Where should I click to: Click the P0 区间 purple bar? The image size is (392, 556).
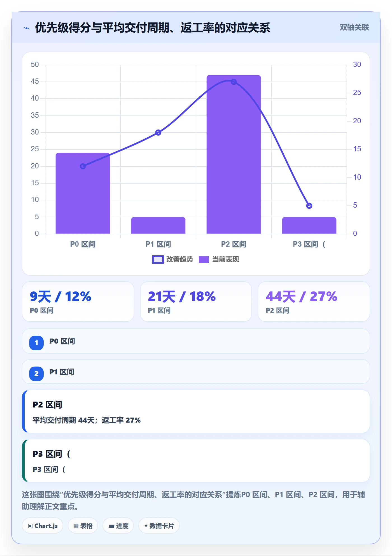[83, 193]
